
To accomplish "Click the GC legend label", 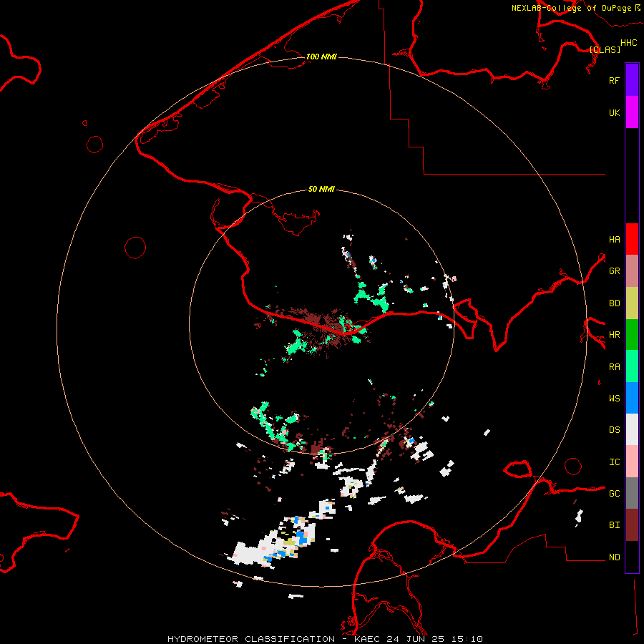I will tap(614, 494).
